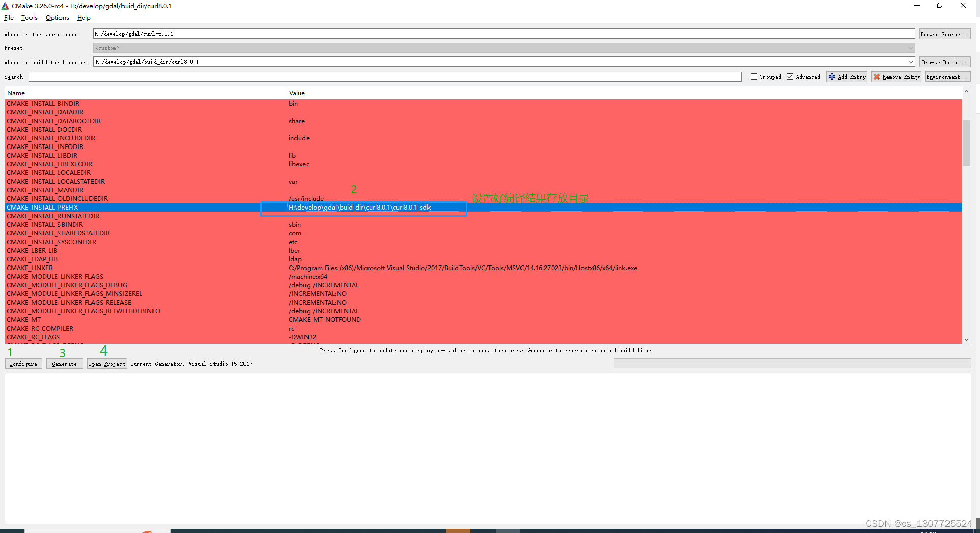Click the Search input field
Image resolution: width=980 pixels, height=533 pixels.
click(385, 77)
